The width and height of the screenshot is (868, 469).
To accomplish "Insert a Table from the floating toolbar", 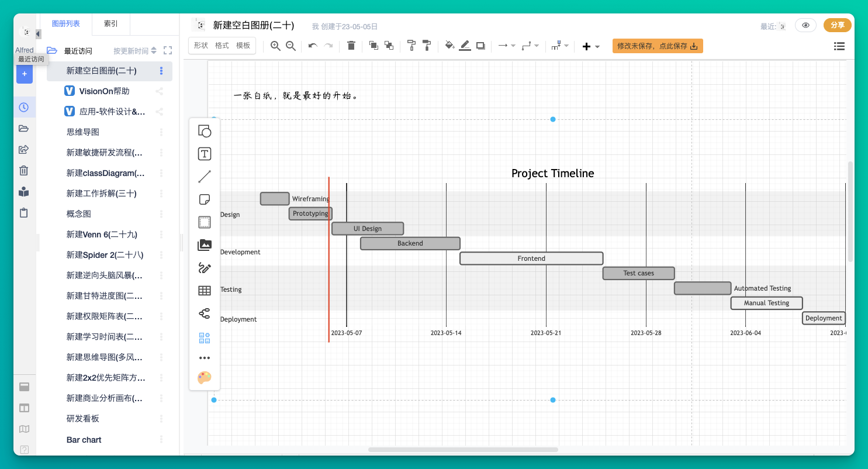I will [x=205, y=290].
